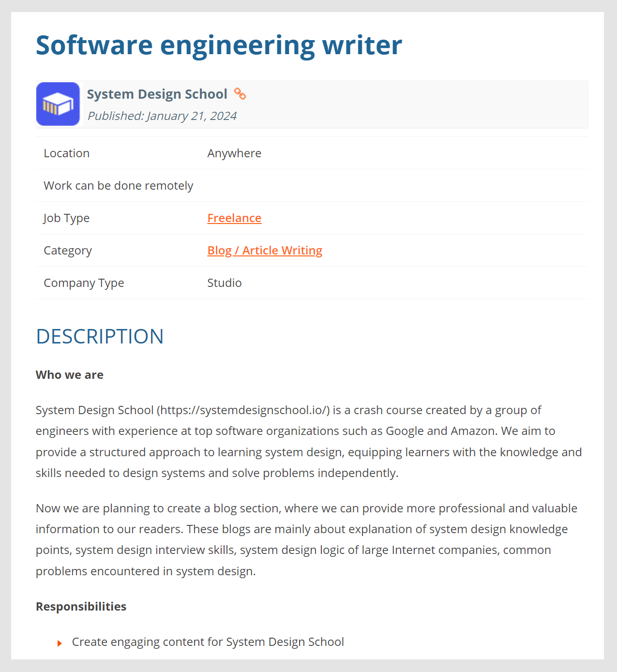Image resolution: width=617 pixels, height=672 pixels.
Task: Click the Published date text
Action: click(162, 116)
